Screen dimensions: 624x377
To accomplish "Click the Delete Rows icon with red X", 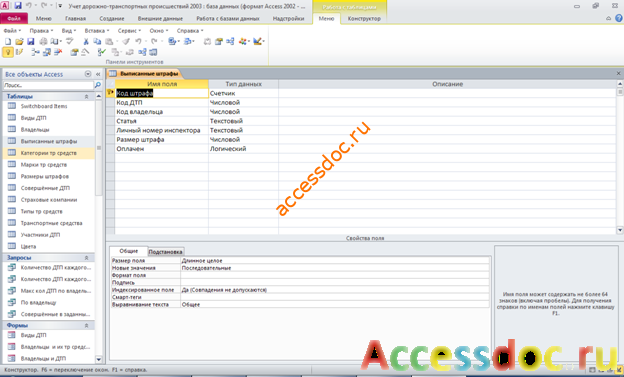I will (58, 52).
